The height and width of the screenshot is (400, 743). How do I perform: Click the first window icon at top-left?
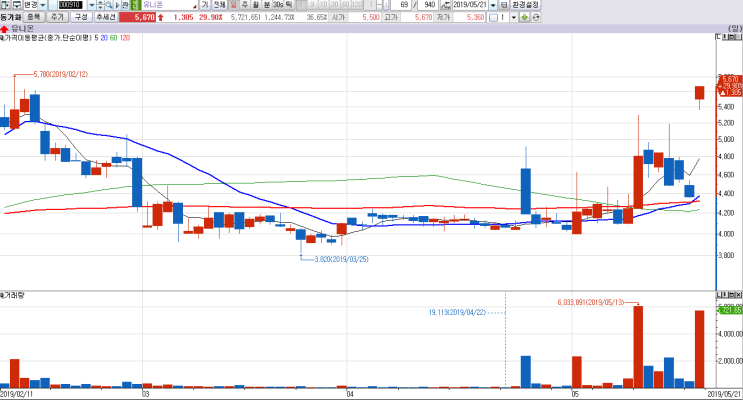pos(5,5)
